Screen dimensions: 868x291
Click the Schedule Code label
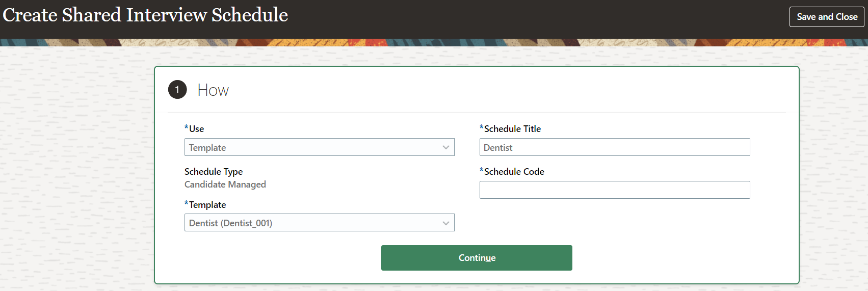(514, 172)
